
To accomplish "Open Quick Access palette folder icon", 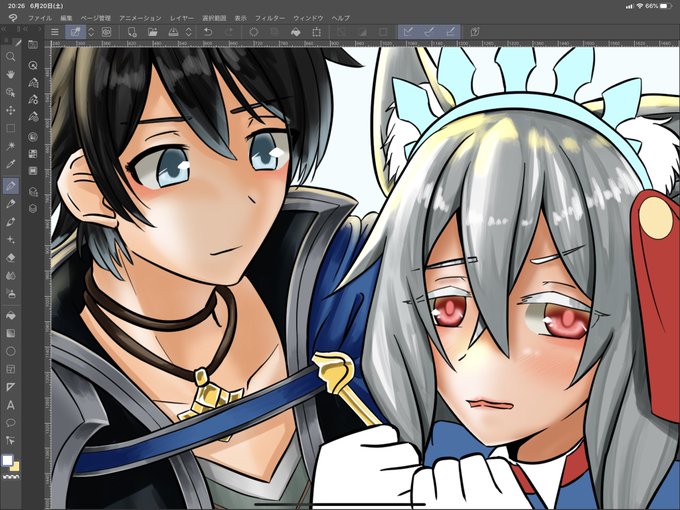I will click(33, 44).
